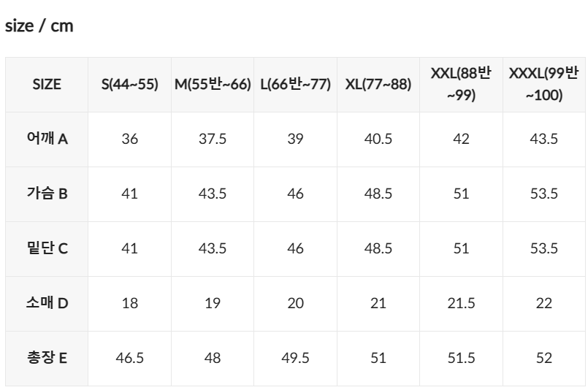Click the XL(77~88) column header
Viewport: 588px width, 390px height.
tap(378, 85)
